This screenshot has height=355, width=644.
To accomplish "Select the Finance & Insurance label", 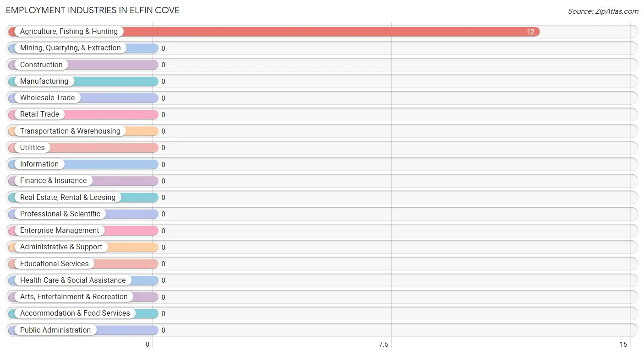I will (53, 181).
